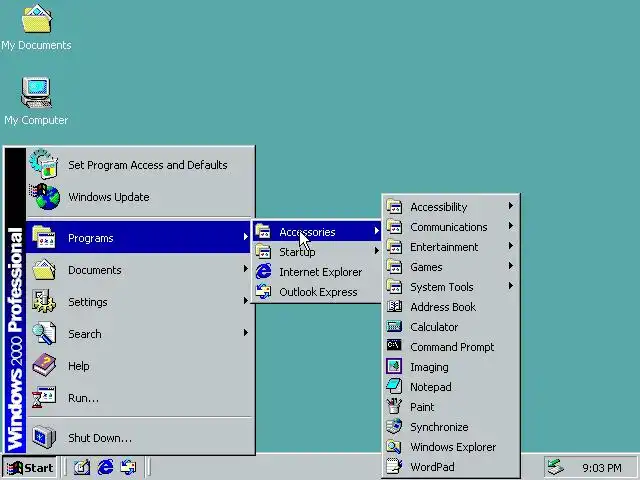This screenshot has width=640, height=480.
Task: Open the Entertainment menu entry label
Action: [x=444, y=247]
